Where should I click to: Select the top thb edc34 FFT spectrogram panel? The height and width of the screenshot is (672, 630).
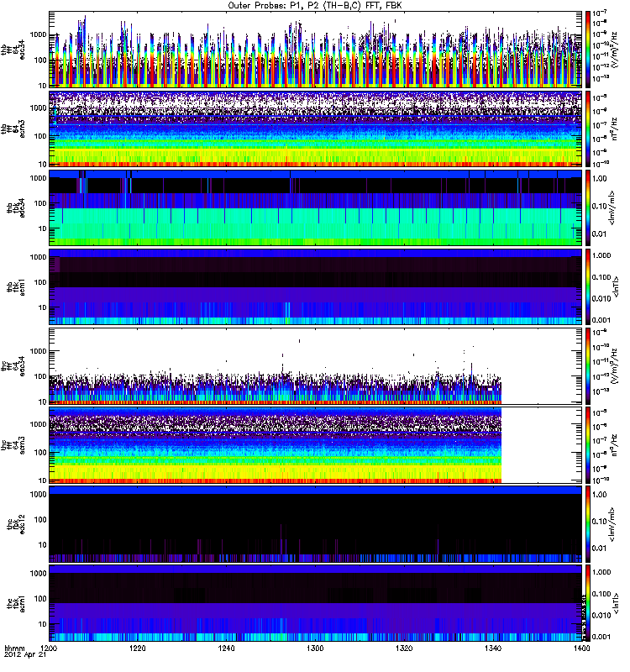point(316,49)
